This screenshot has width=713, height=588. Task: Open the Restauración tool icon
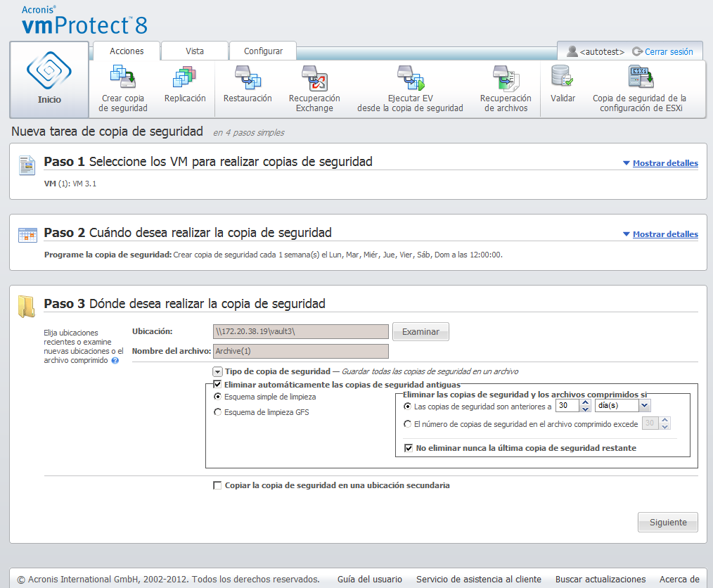point(248,77)
